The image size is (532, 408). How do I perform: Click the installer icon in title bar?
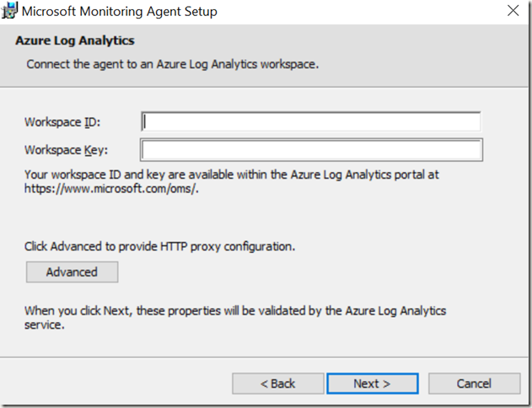coord(9,10)
